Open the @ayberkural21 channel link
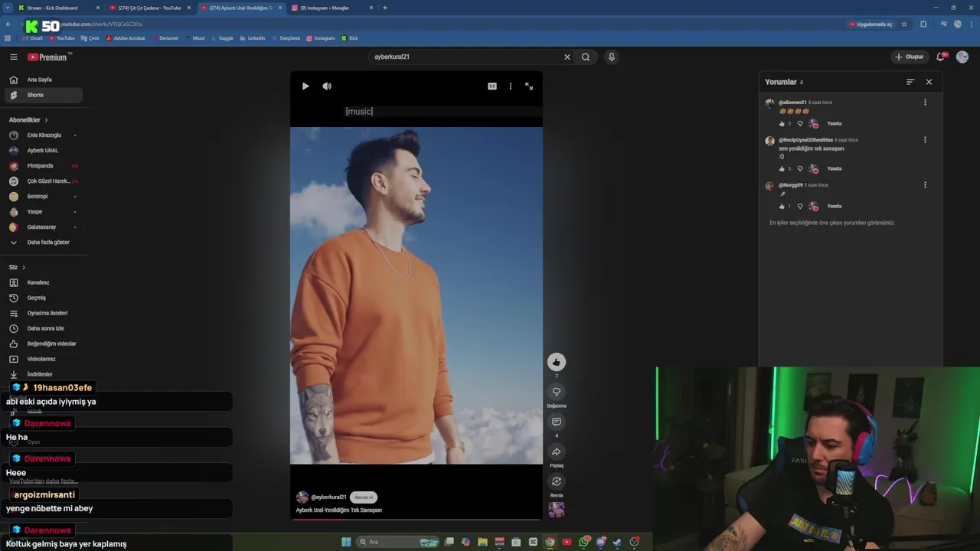 click(x=328, y=497)
